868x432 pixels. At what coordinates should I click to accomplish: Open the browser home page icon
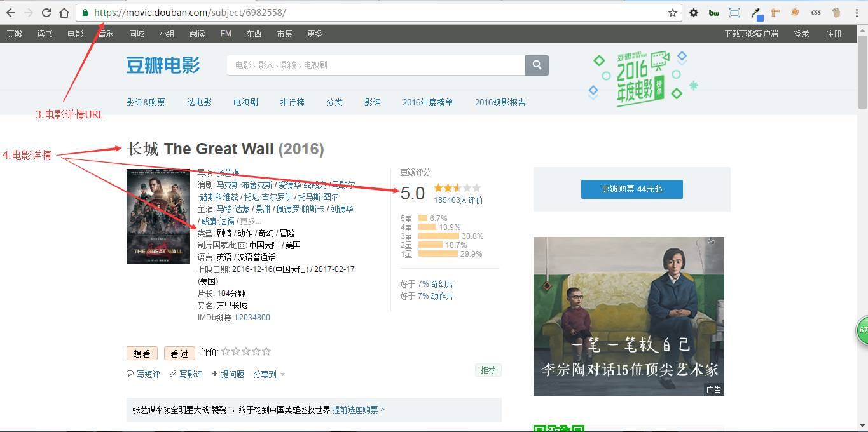[64, 13]
